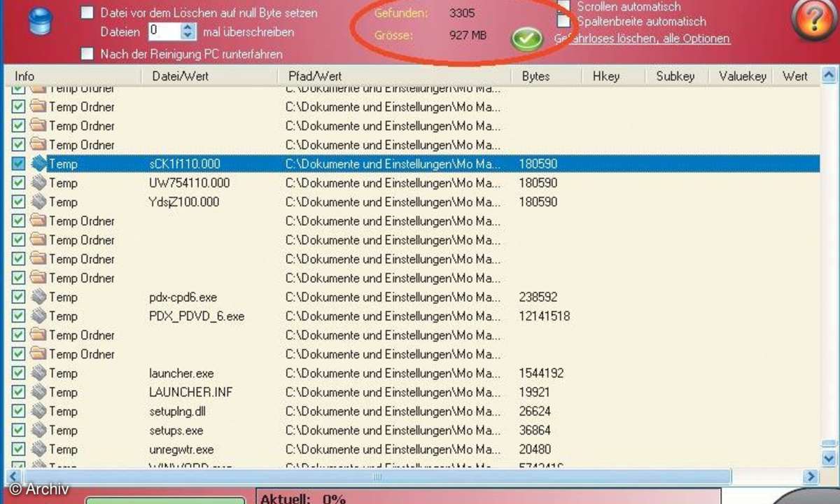Click the byte value '12141518'
The width and height of the screenshot is (840, 504).
point(545,316)
